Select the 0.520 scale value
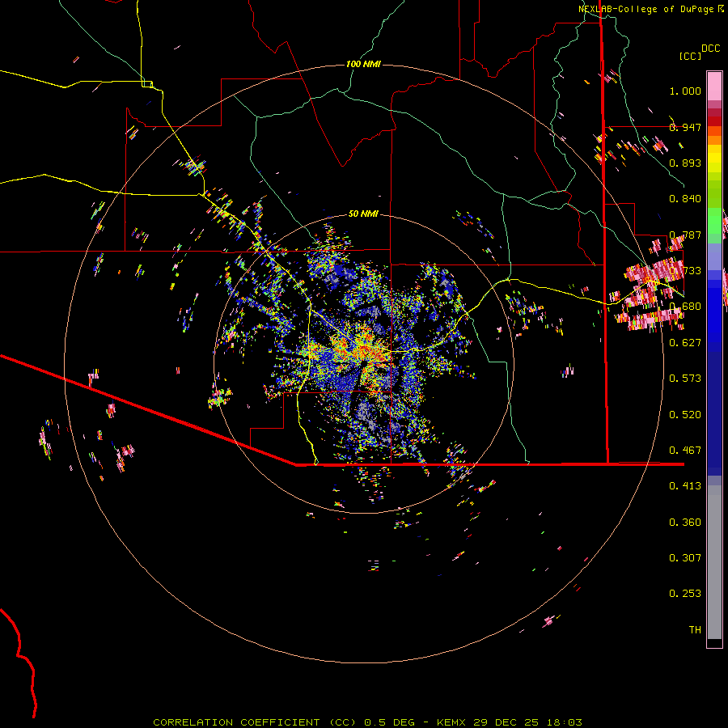Screen dimensions: 728x728 [x=685, y=415]
